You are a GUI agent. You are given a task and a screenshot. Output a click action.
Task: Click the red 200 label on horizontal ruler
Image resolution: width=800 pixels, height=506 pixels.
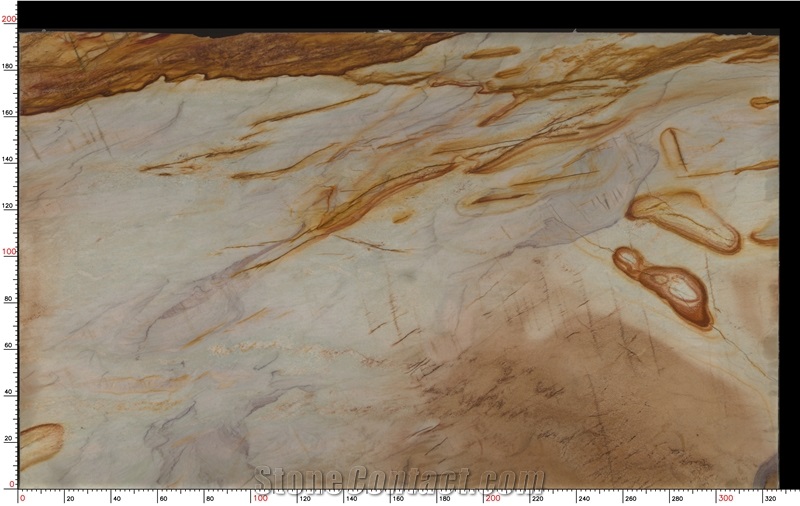coord(493,498)
